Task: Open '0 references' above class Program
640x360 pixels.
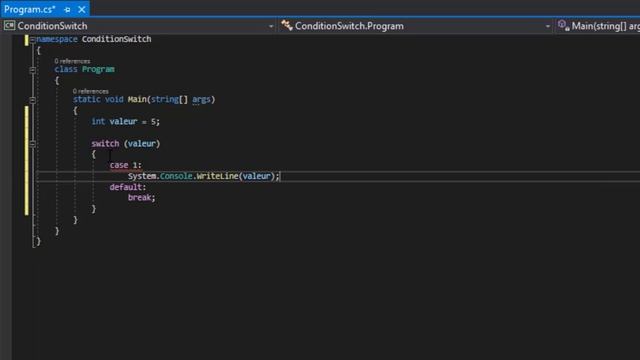Action: click(x=72, y=61)
